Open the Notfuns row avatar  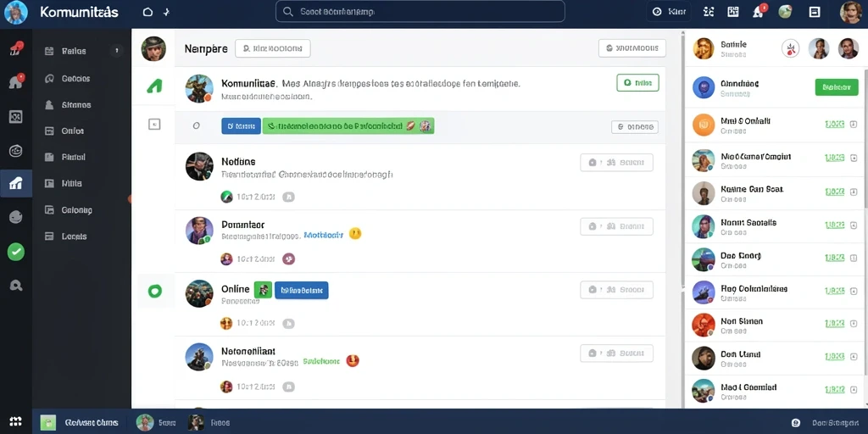tap(199, 167)
